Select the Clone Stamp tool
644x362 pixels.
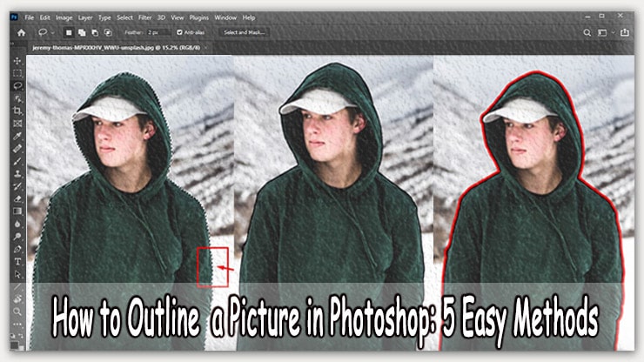[x=17, y=174]
